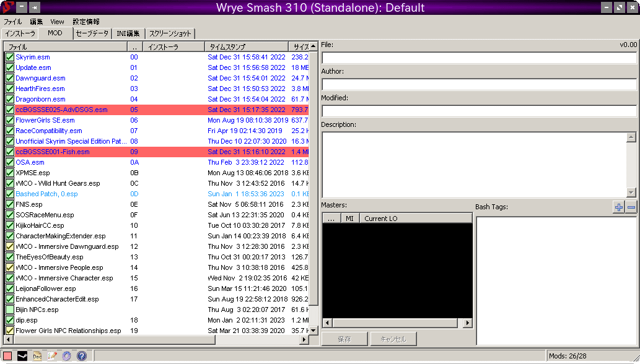Click the pink square status bar icon
Screen dimensions: 640x364
point(7,356)
